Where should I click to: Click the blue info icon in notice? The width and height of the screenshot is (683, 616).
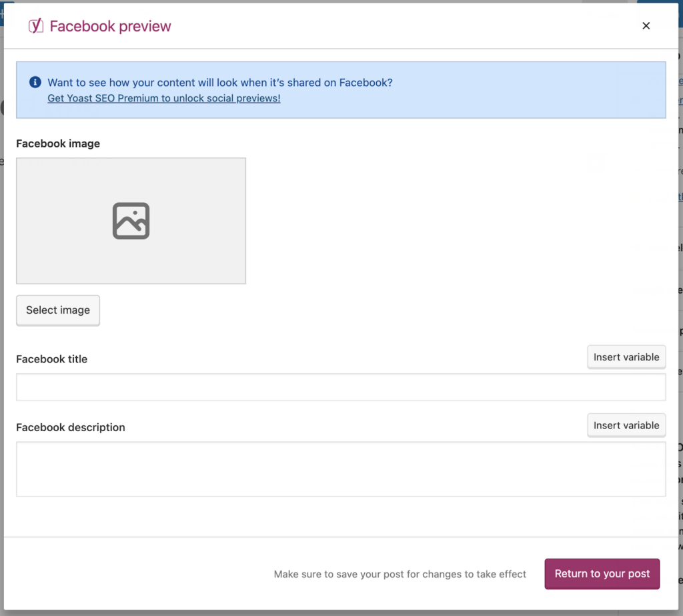click(35, 82)
